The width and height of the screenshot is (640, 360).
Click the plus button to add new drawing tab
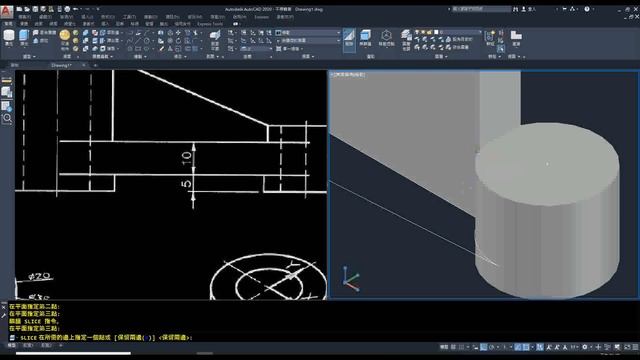coord(95,65)
